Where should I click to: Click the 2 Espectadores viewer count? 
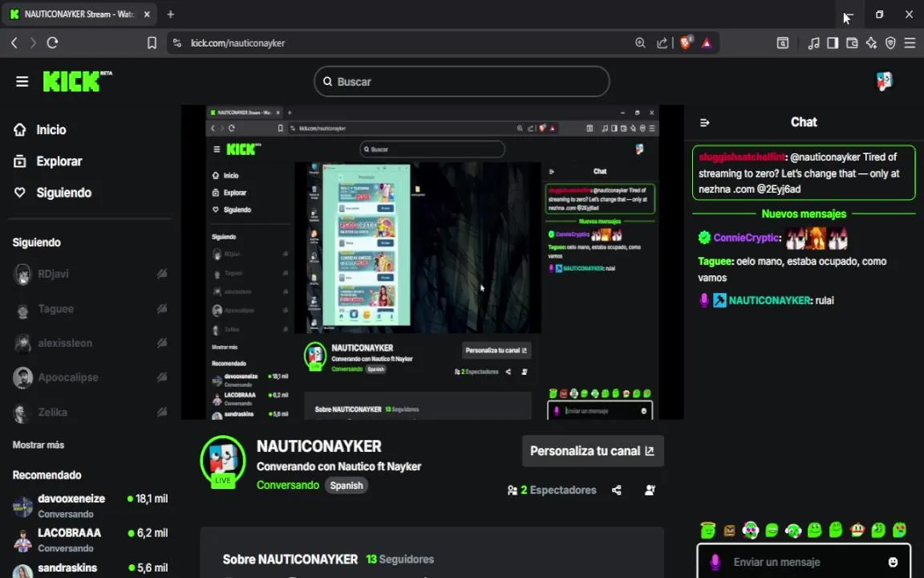click(552, 490)
